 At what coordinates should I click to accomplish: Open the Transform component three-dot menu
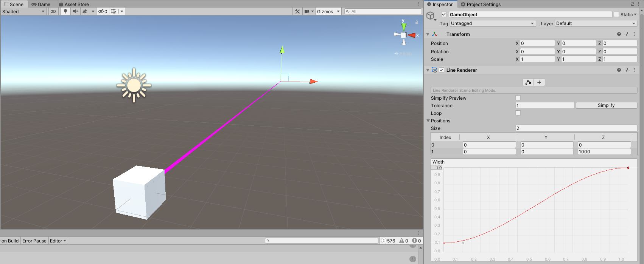(634, 34)
